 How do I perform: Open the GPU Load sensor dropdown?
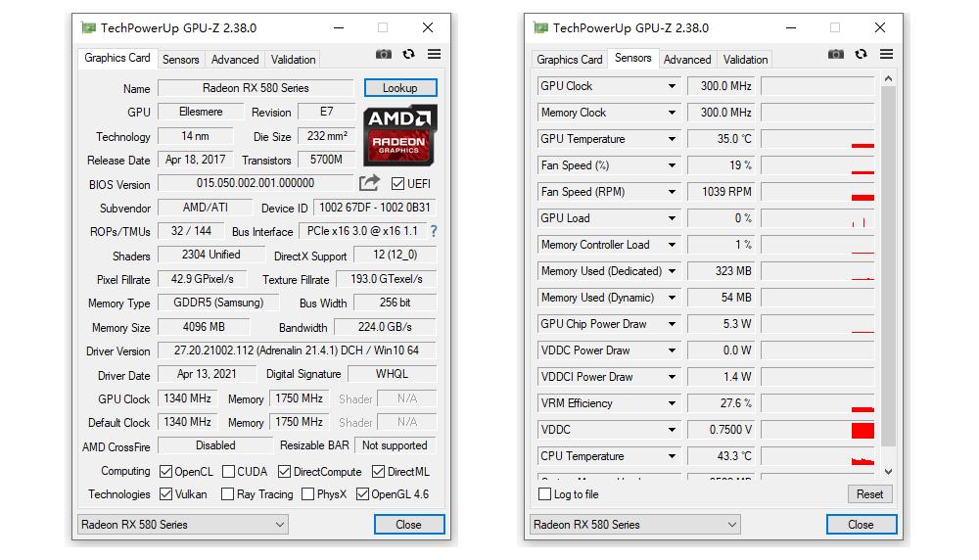pyautogui.click(x=672, y=218)
